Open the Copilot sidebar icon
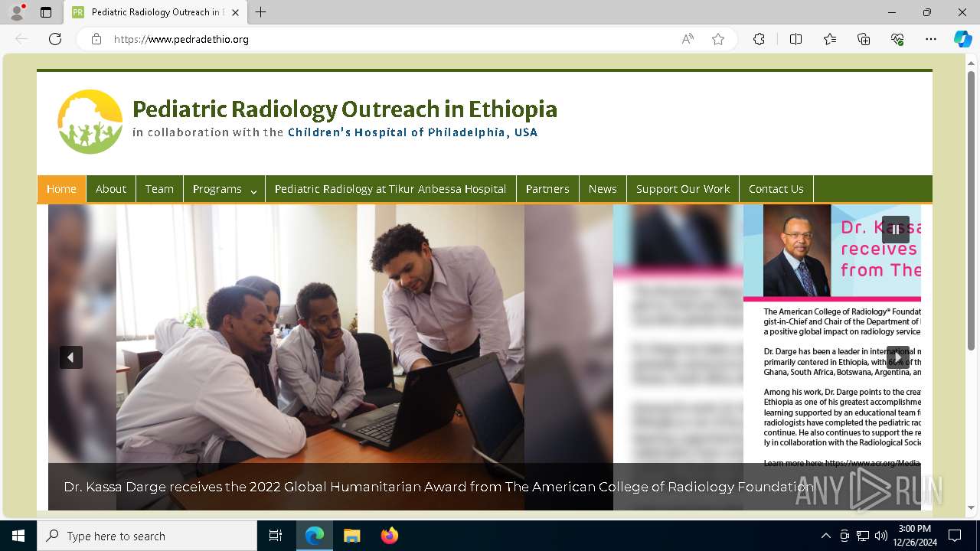 tap(962, 39)
